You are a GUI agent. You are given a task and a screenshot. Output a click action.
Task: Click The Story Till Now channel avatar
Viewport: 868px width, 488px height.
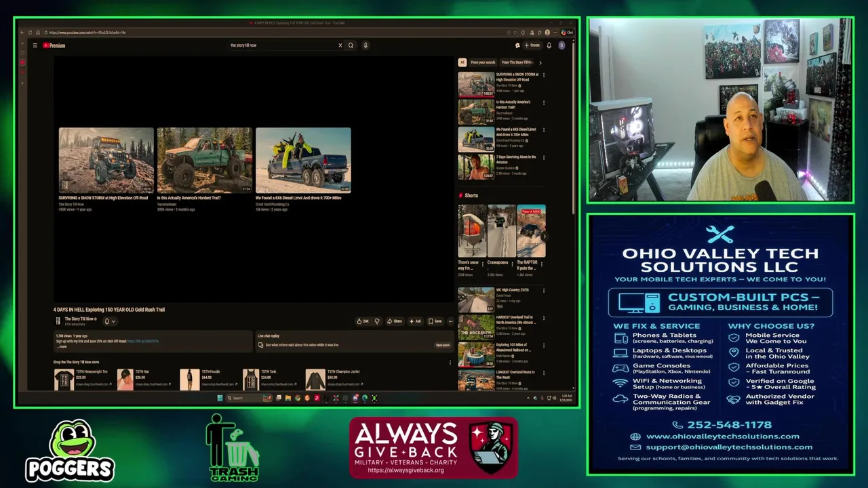(58, 321)
